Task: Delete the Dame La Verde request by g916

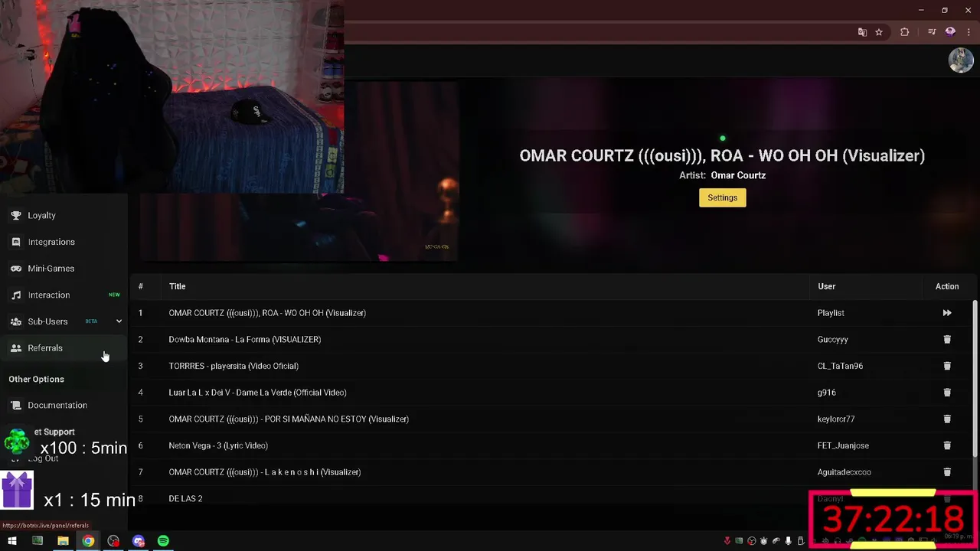Action: point(947,393)
